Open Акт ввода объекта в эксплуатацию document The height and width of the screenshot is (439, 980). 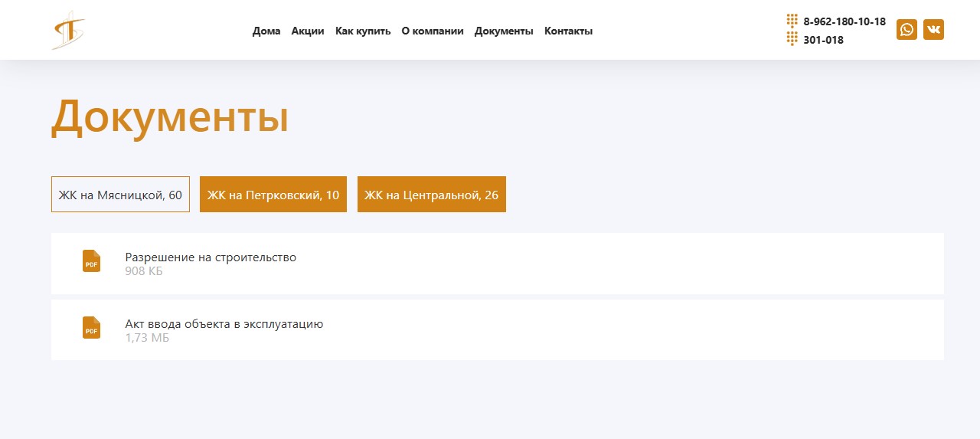(498, 329)
